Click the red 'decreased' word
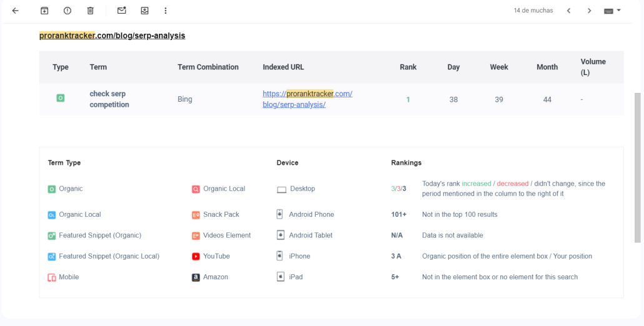Viewport: 644px width, 326px height. [513, 184]
